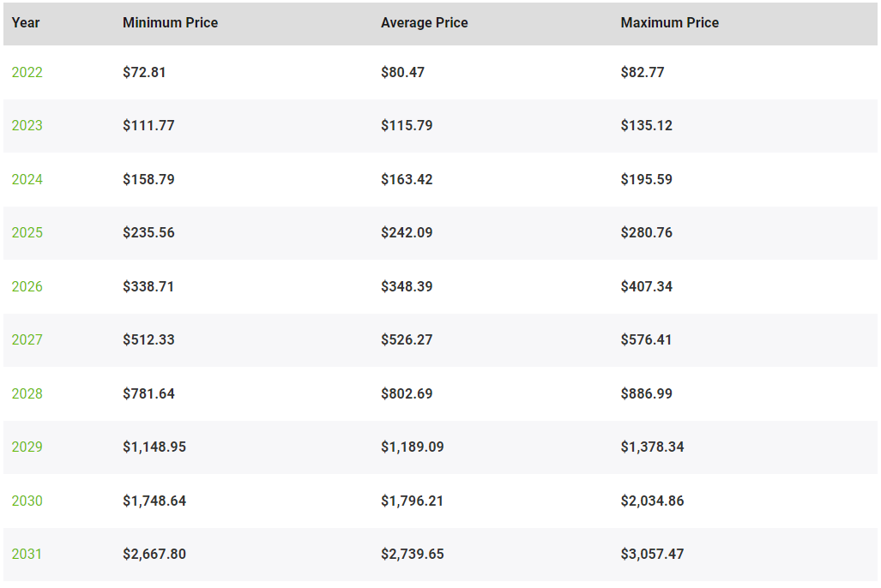
Task: Select the $1,148.95 minimum price cell
Action: (x=154, y=447)
